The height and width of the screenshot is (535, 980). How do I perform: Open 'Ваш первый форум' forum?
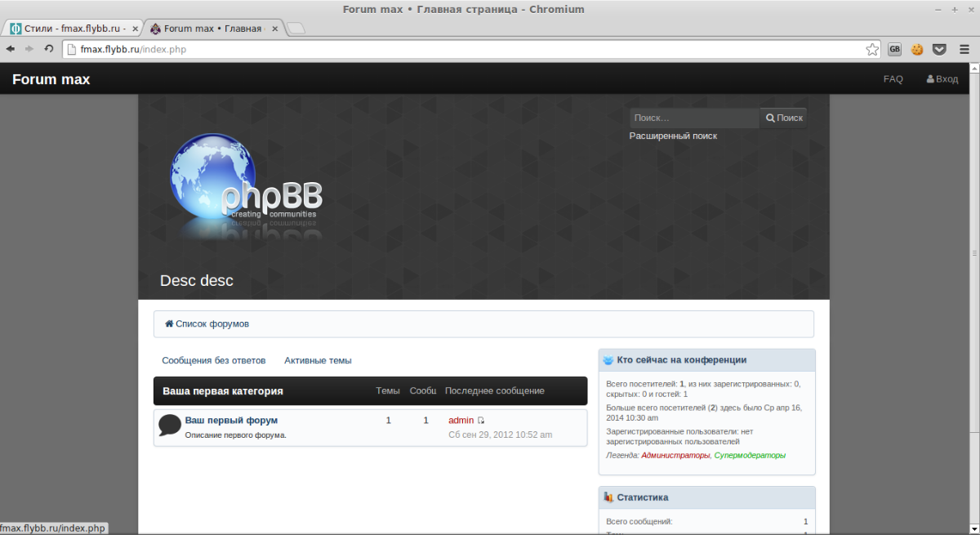coord(231,421)
